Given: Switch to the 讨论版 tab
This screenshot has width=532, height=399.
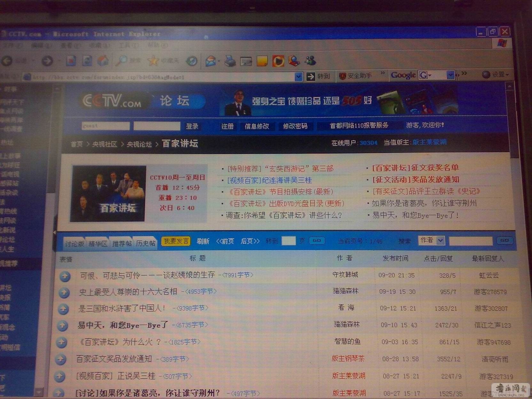Looking at the screenshot, I should pyautogui.click(x=74, y=243).
